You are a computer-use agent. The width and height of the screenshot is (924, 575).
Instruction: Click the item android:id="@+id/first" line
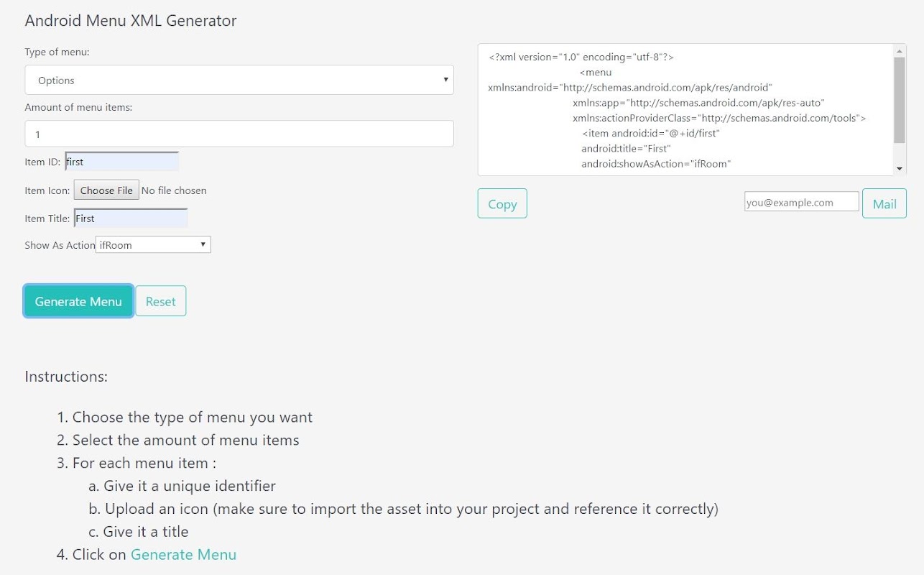[651, 133]
